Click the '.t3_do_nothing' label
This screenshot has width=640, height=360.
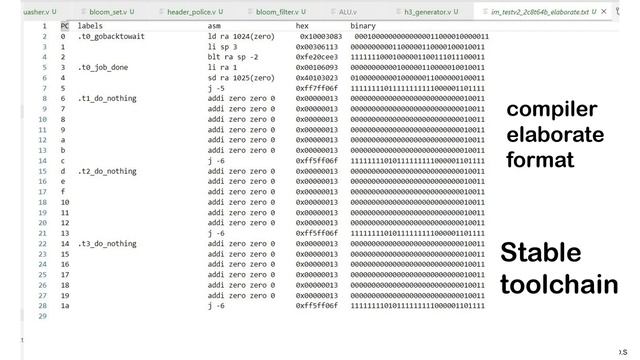point(107,244)
